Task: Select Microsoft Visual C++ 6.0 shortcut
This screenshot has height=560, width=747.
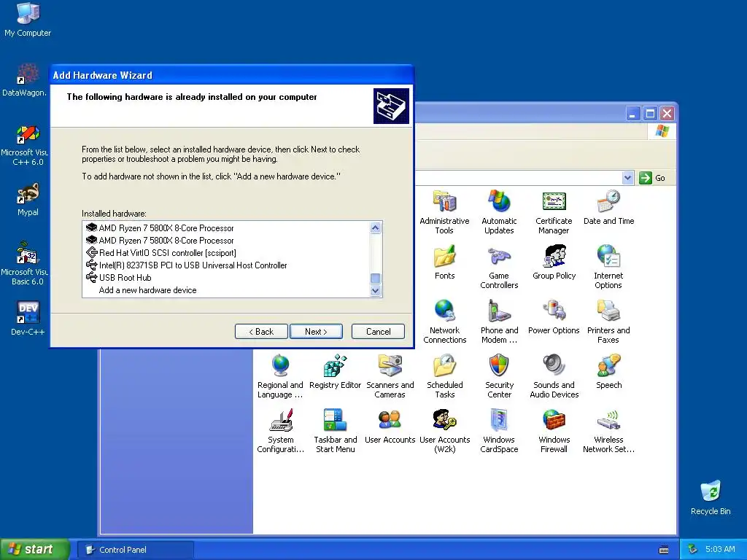Action: click(x=25, y=145)
